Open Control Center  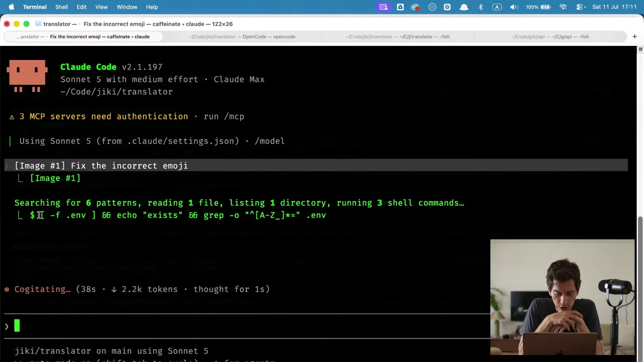coord(580,7)
